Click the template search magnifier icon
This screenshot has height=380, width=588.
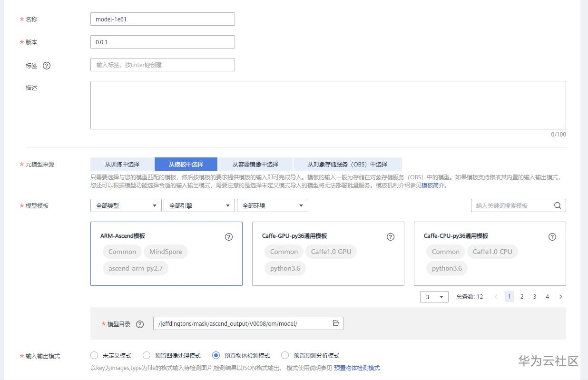[558, 205]
